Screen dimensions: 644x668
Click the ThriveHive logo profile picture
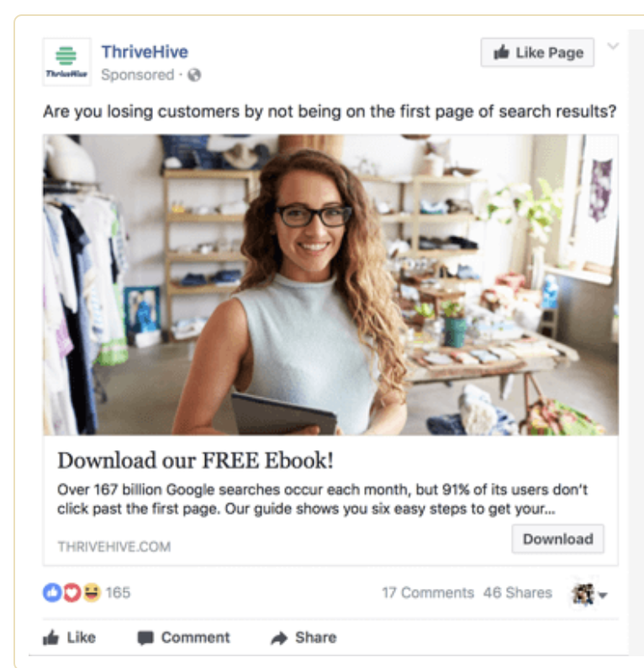(66, 61)
